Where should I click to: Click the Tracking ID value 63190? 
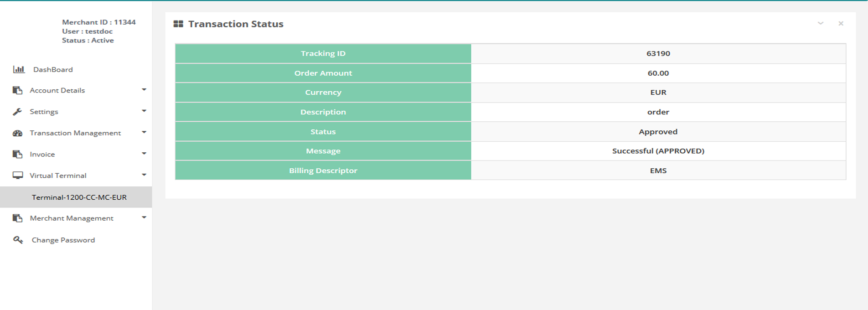click(658, 53)
